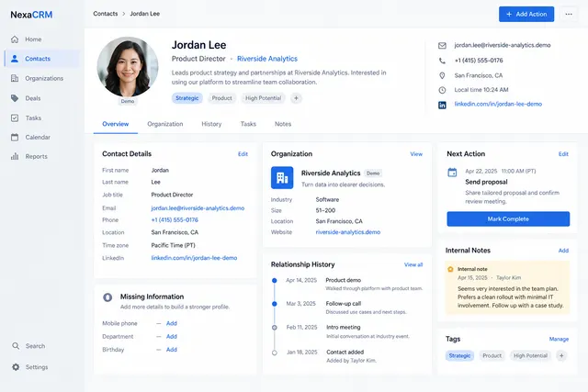Go to Deals in the sidebar
The height and width of the screenshot is (392, 588).
pyautogui.click(x=42, y=98)
